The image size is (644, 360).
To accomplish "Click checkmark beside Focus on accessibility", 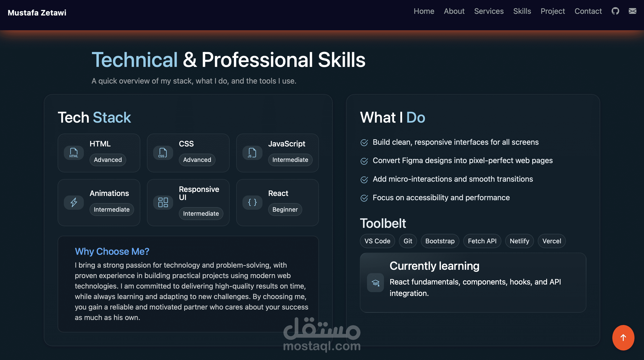I will pyautogui.click(x=364, y=198).
